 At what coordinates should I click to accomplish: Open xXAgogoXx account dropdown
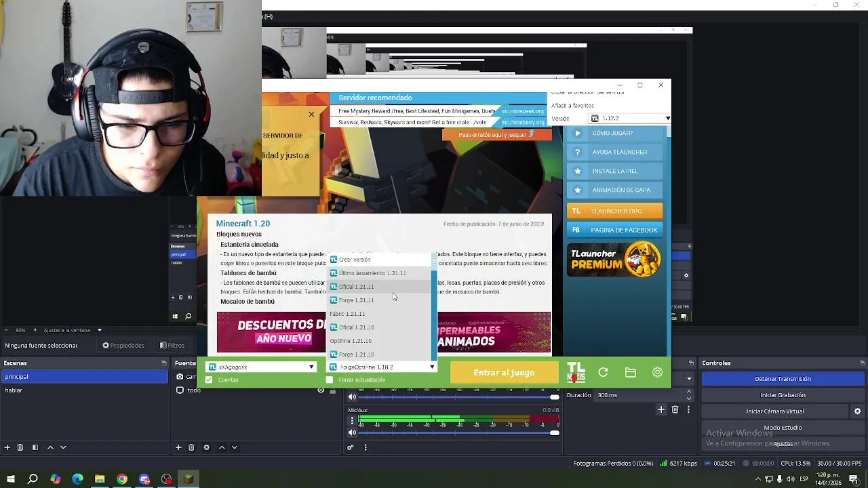click(262, 367)
